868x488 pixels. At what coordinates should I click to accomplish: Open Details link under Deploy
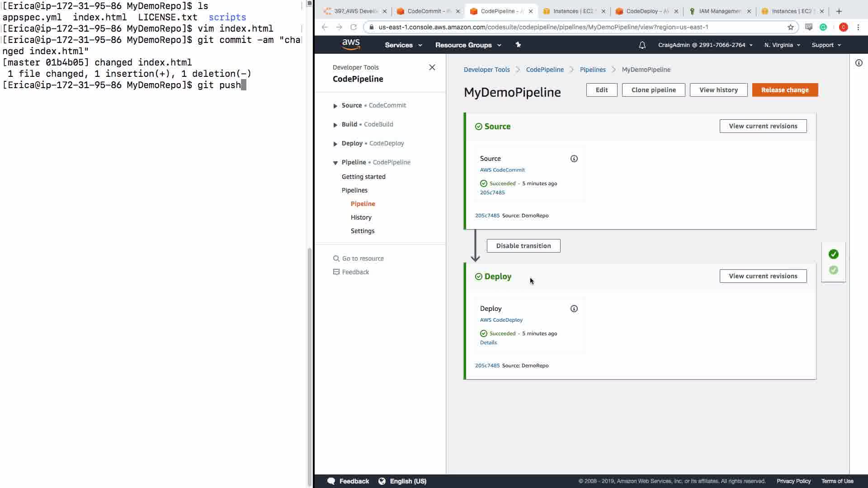point(488,343)
